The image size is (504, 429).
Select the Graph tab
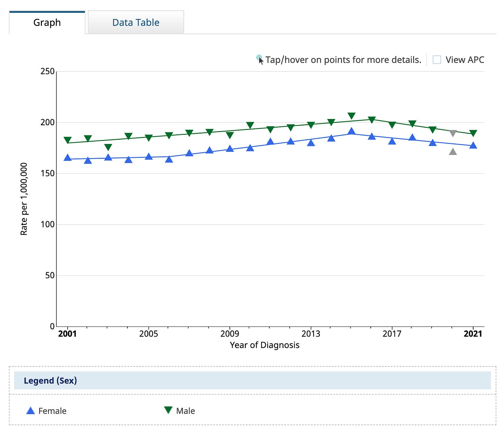47,22
